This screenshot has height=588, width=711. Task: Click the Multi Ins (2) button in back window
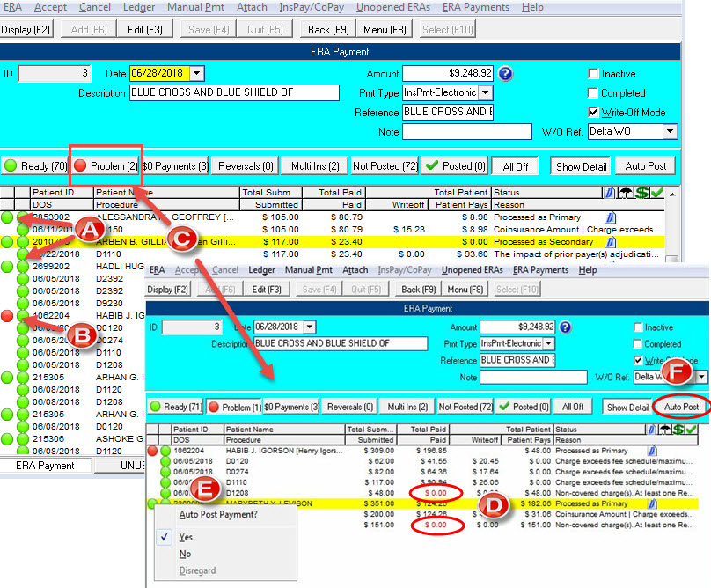[315, 166]
